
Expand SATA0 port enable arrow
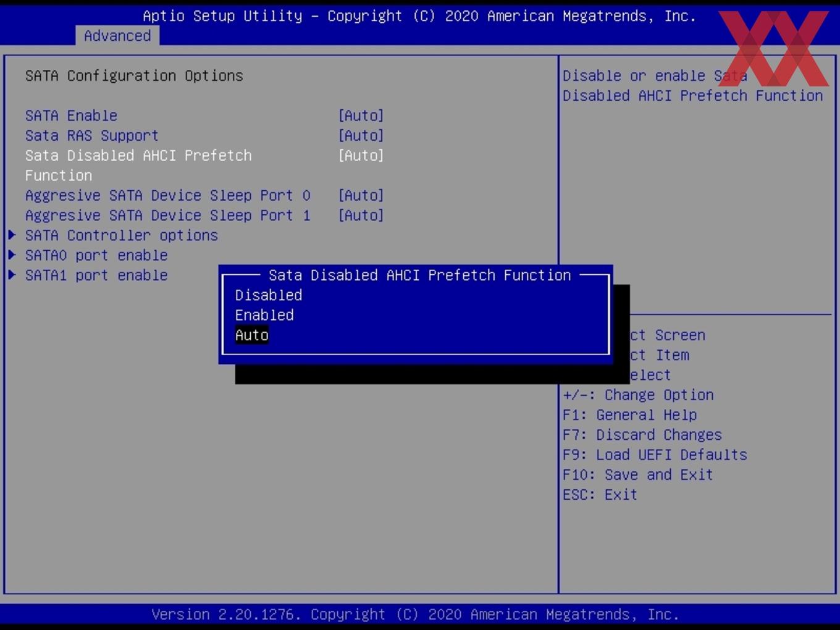coord(12,254)
